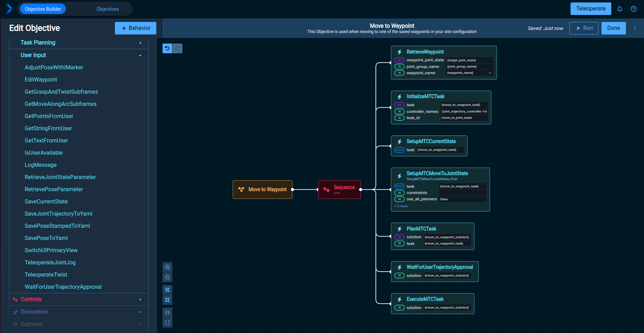Image resolution: width=644 pixels, height=333 pixels.
Task: Click the Sequence node gears icon
Action: click(x=327, y=189)
